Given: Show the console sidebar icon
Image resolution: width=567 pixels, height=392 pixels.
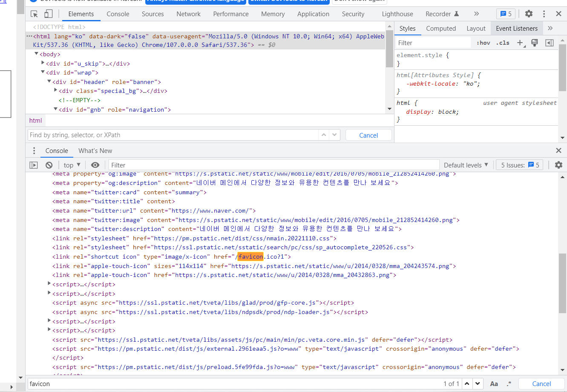Looking at the screenshot, I should point(34,165).
